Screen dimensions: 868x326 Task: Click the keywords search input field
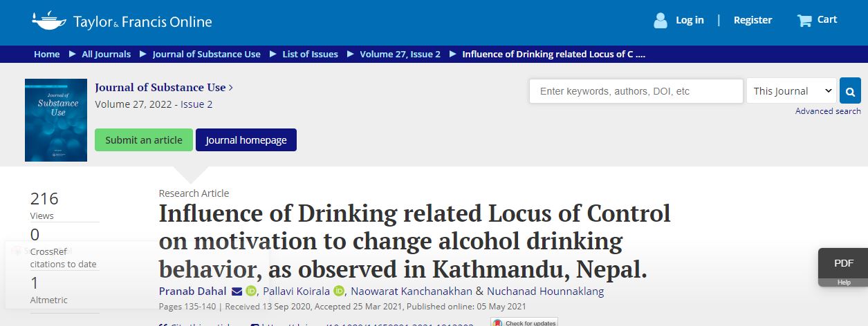pos(636,91)
